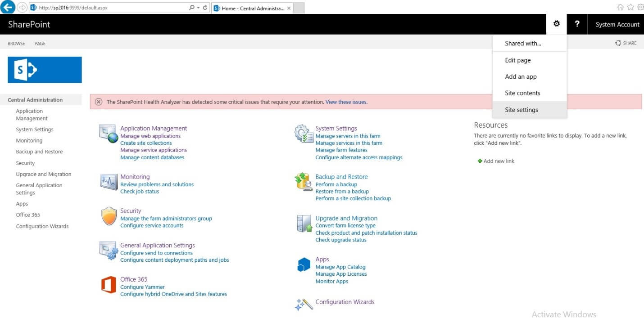Viewport: 644px width, 318px height.
Task: Choose Site settings from the settings menu
Action: (x=530, y=110)
